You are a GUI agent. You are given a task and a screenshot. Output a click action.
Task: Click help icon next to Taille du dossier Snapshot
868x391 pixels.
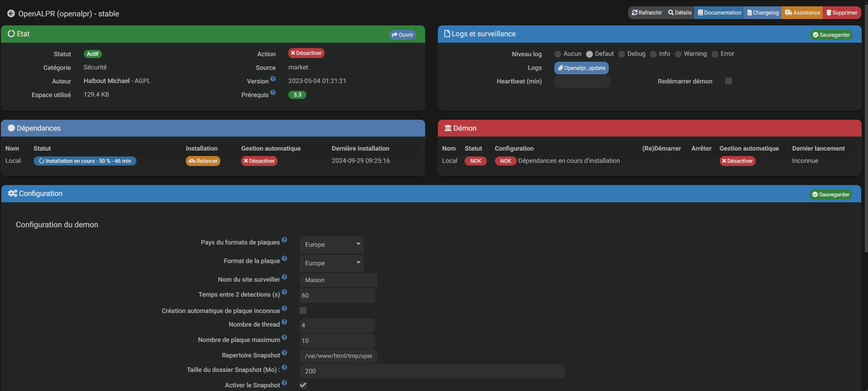point(284,367)
